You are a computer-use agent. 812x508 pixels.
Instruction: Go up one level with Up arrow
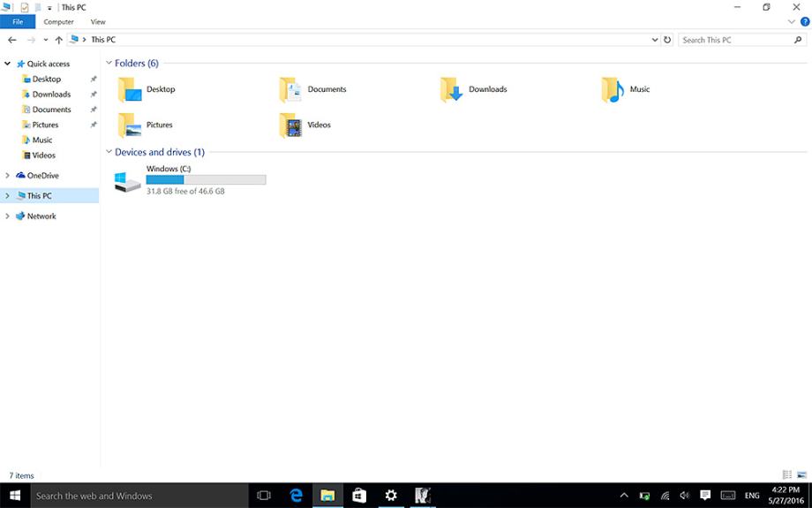pyautogui.click(x=58, y=40)
